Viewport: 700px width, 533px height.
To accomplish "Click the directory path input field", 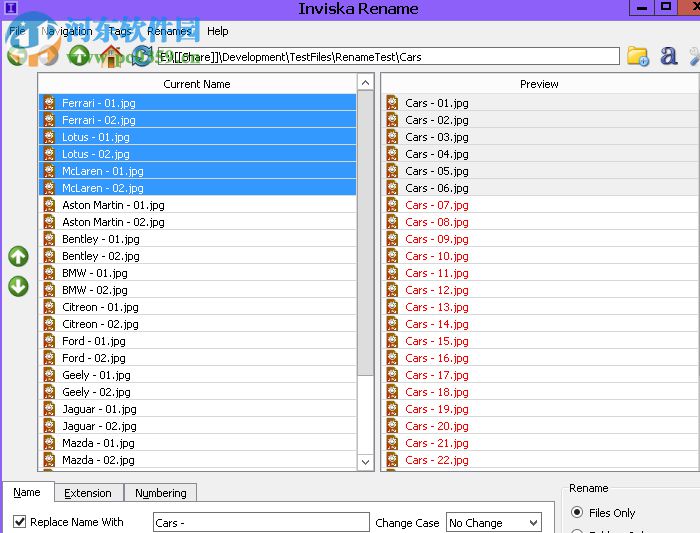I will (388, 57).
